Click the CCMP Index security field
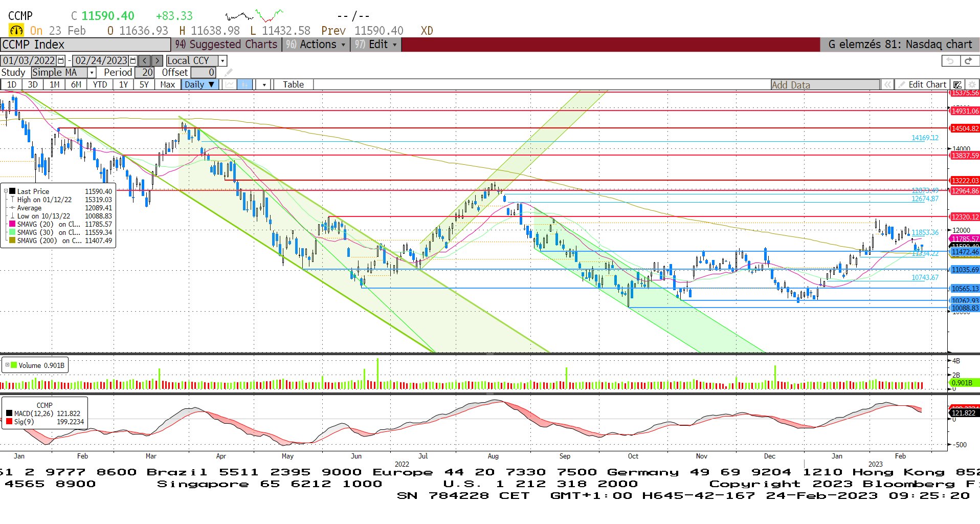This screenshot has width=980, height=524. pyautogui.click(x=85, y=45)
